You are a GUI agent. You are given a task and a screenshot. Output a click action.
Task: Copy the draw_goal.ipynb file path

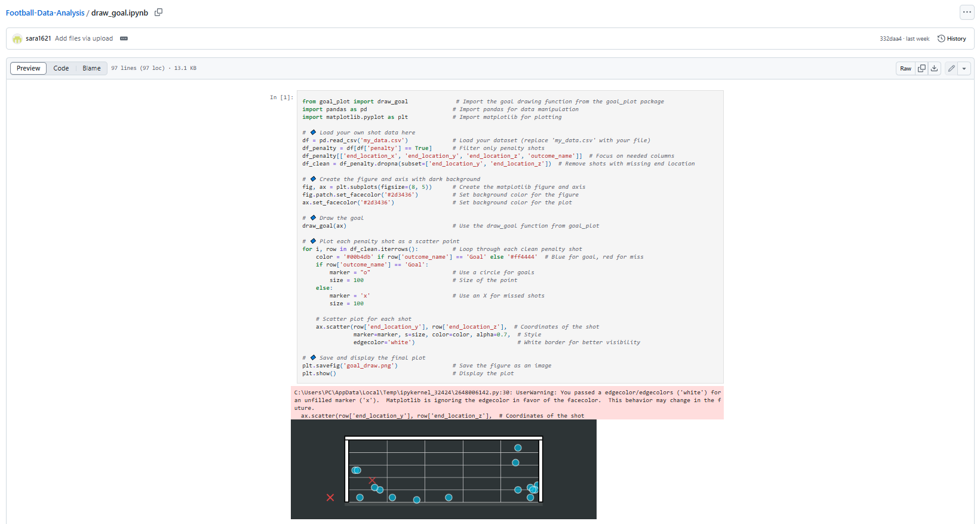158,13
